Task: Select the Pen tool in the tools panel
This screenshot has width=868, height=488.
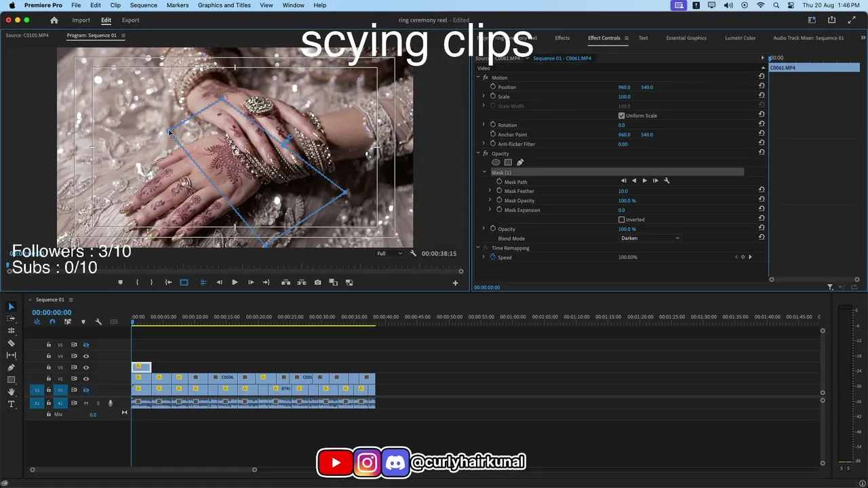Action: click(x=11, y=367)
